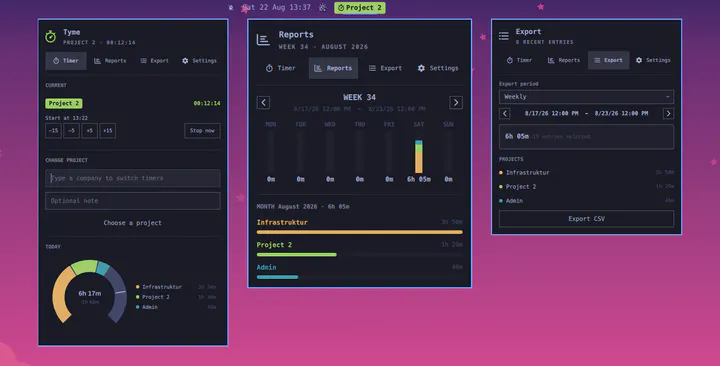Click the date and time in menu bar
Image resolution: width=720 pixels, height=366 pixels.
pos(276,7)
